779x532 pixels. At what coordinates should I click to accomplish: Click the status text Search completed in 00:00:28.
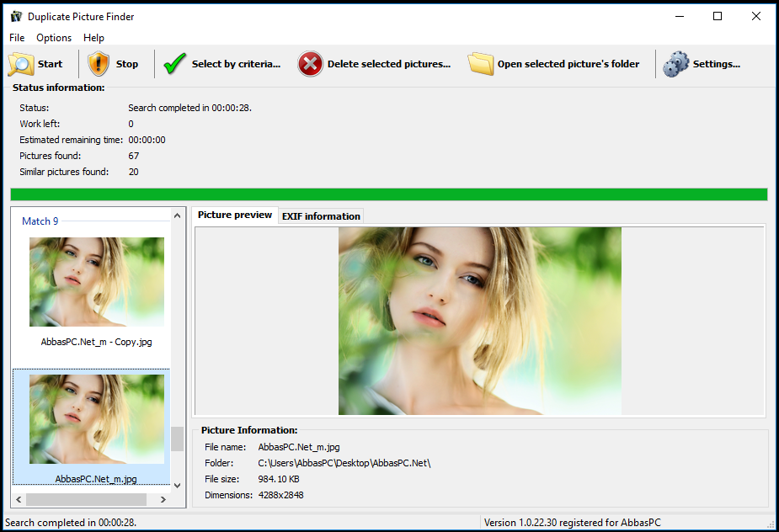[x=189, y=108]
